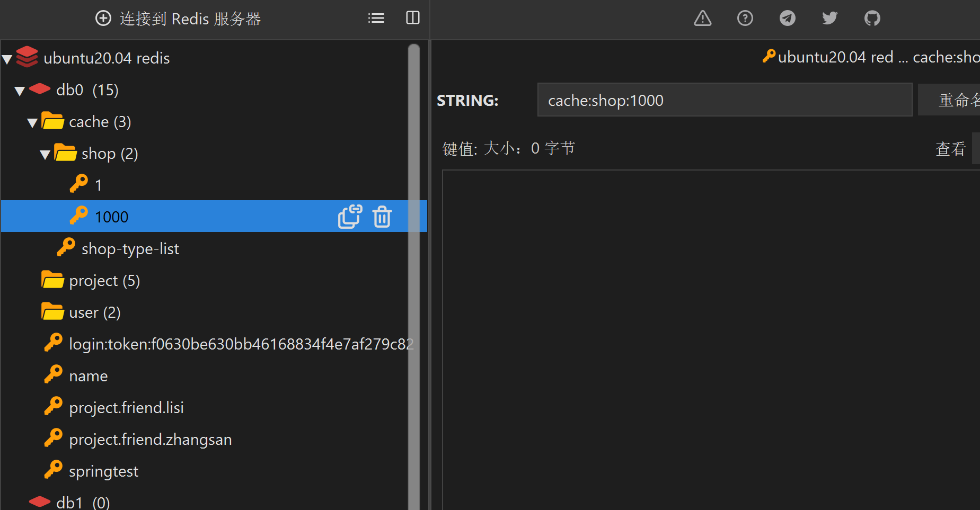Open the Twitter link icon
Viewport: 980px width, 510px height.
pyautogui.click(x=829, y=19)
